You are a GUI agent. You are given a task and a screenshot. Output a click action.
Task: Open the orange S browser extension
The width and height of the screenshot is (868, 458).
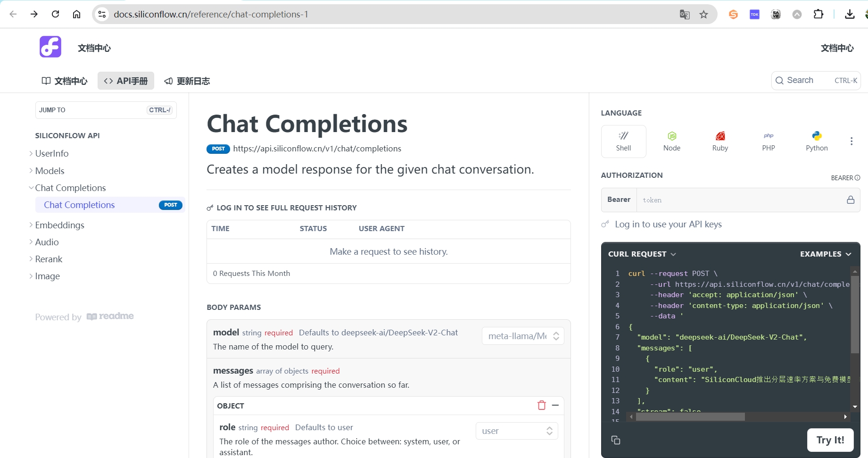[733, 15]
